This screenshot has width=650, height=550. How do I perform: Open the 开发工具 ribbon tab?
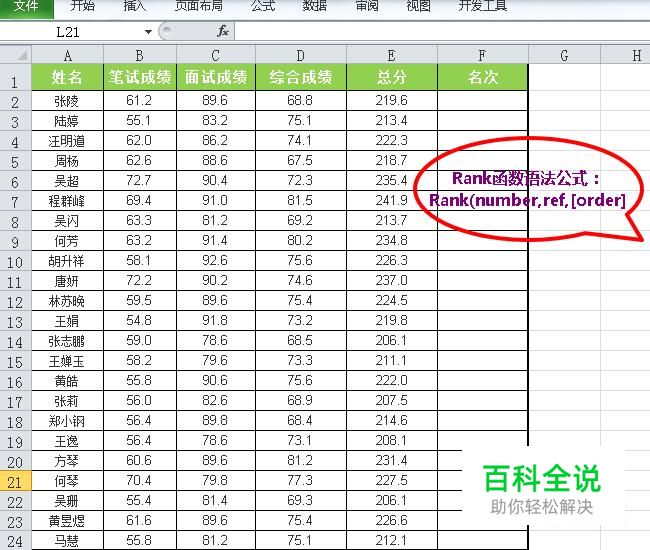click(483, 6)
